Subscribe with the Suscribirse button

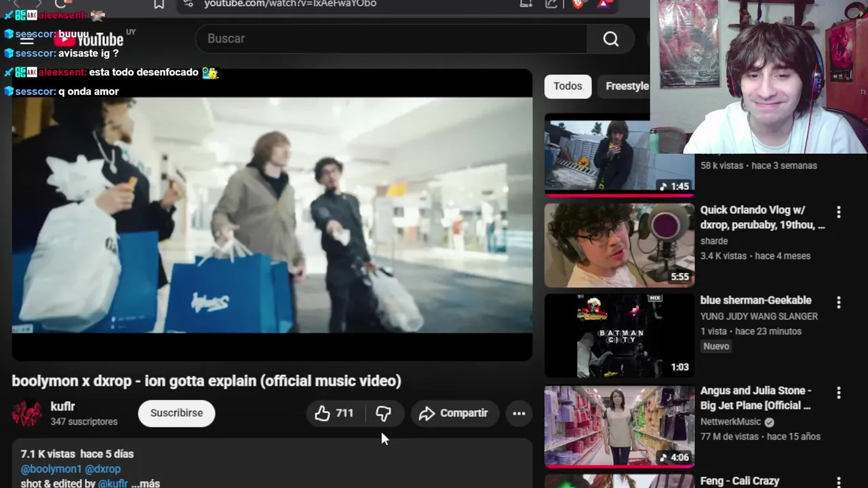coord(176,413)
